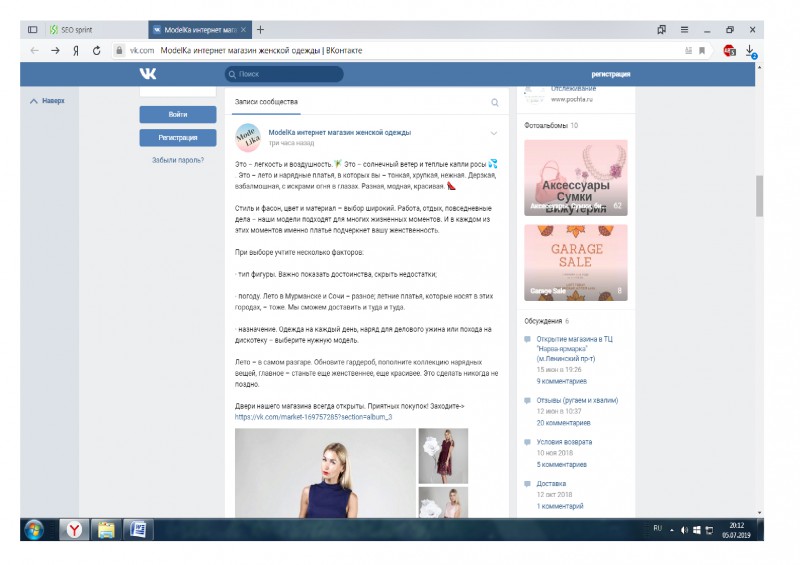The width and height of the screenshot is (800, 565).
Task: Open large post photo of woman
Action: (326, 473)
